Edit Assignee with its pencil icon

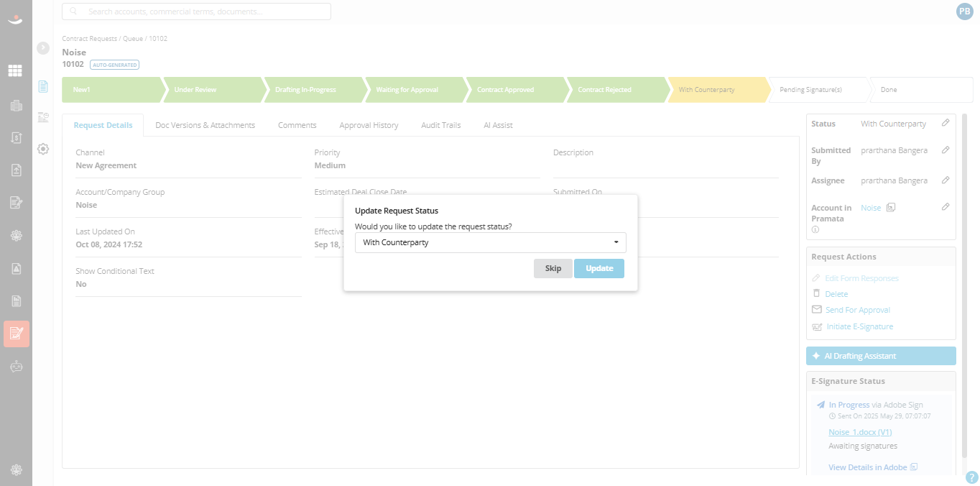946,180
